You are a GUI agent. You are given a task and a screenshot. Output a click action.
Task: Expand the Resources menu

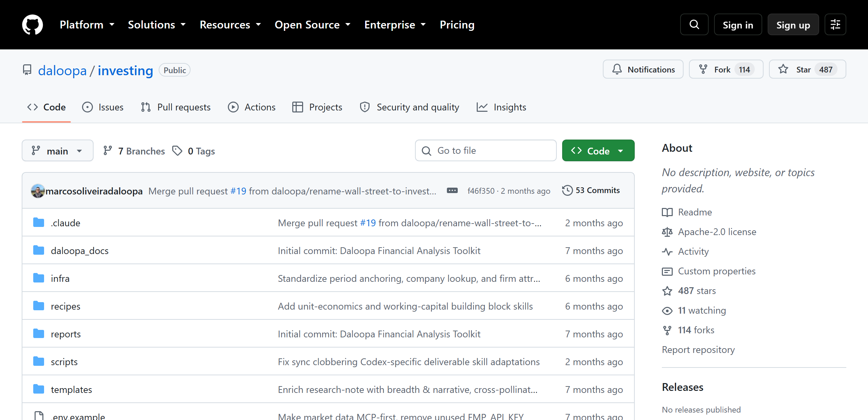(230, 24)
